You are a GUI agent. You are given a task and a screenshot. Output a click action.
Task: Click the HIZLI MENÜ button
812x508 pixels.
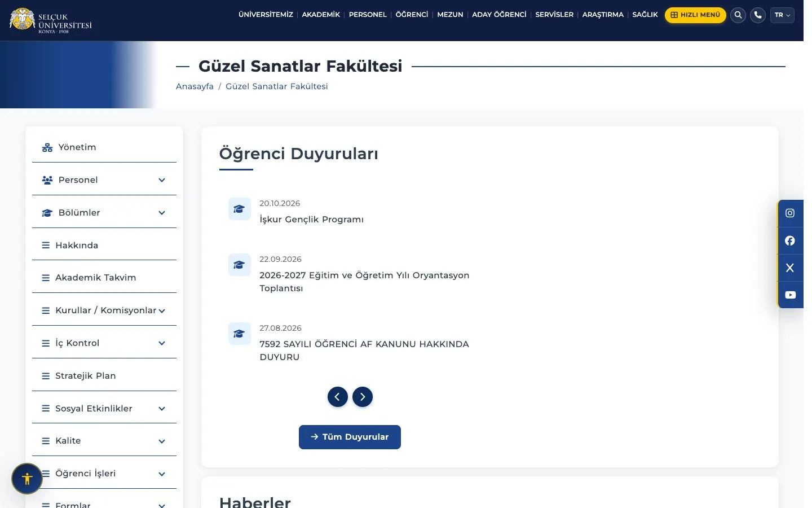695,15
